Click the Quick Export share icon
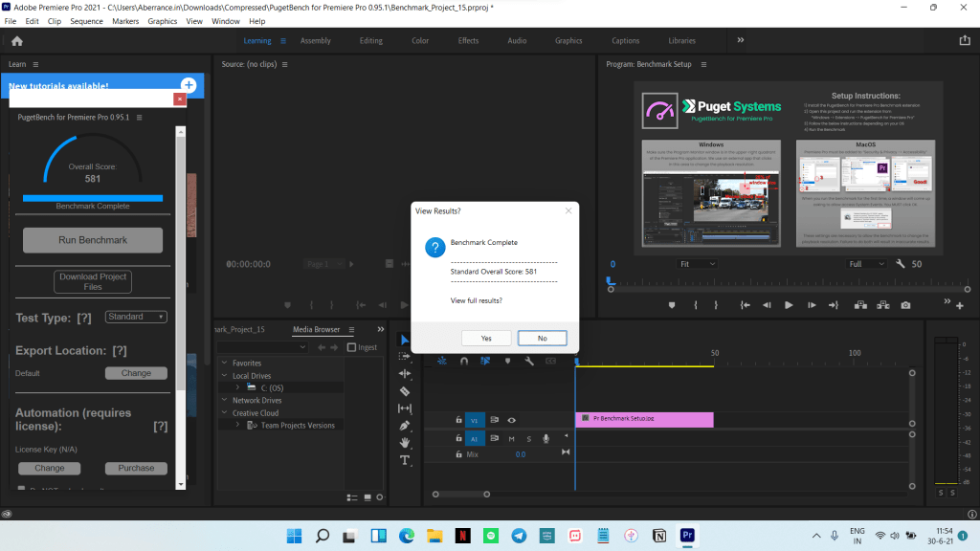This screenshot has width=980, height=551. (x=965, y=40)
